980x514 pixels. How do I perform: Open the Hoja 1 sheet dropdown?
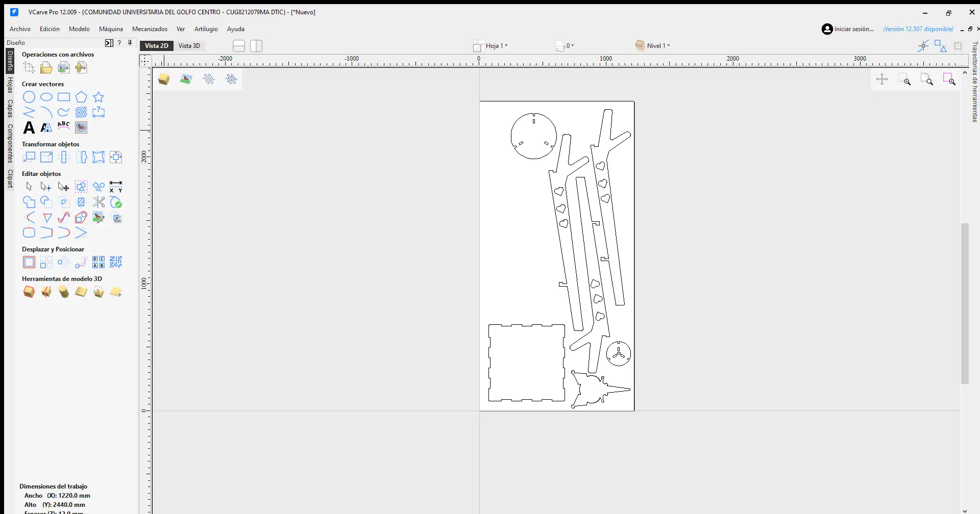click(x=491, y=46)
